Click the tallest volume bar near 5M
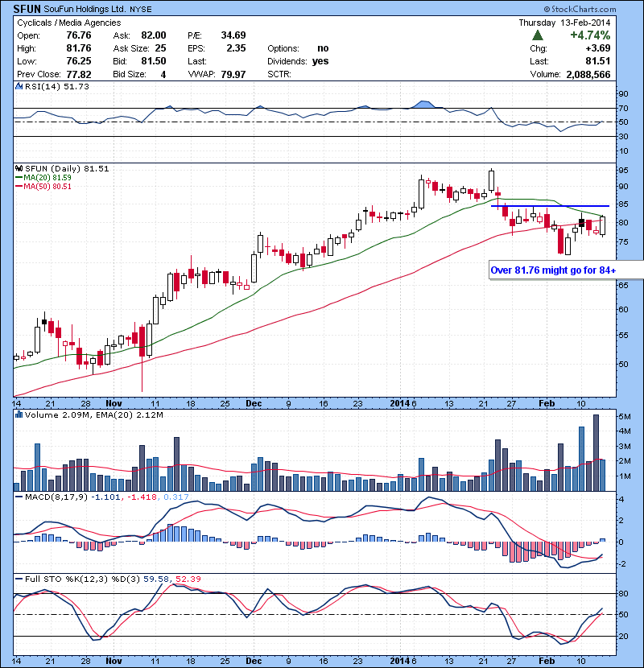The image size is (644, 668). (596, 453)
